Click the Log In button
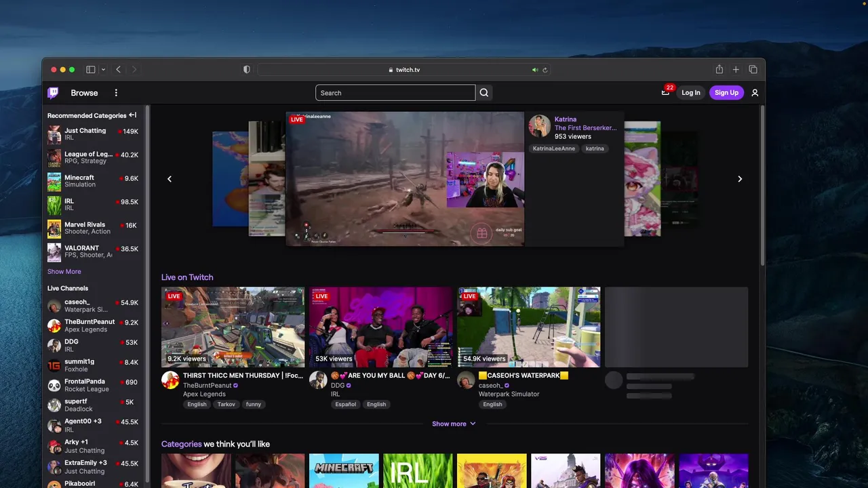The image size is (868, 488). [x=691, y=93]
